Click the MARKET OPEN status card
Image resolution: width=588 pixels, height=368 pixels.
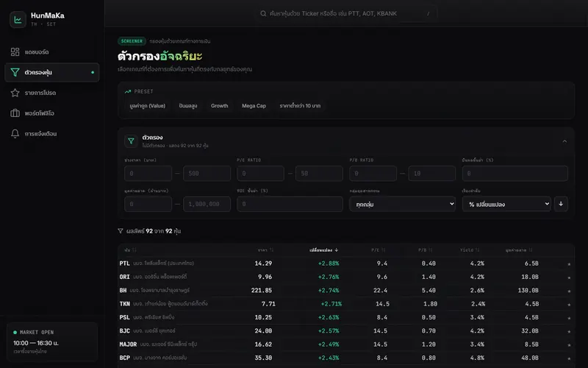pos(52,342)
